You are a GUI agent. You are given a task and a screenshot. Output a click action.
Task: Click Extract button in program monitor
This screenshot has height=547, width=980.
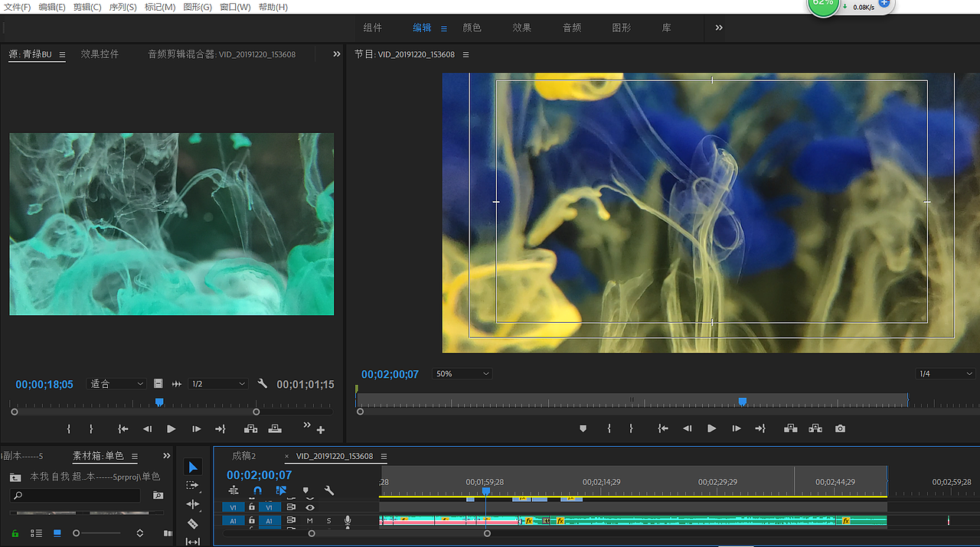click(x=815, y=428)
